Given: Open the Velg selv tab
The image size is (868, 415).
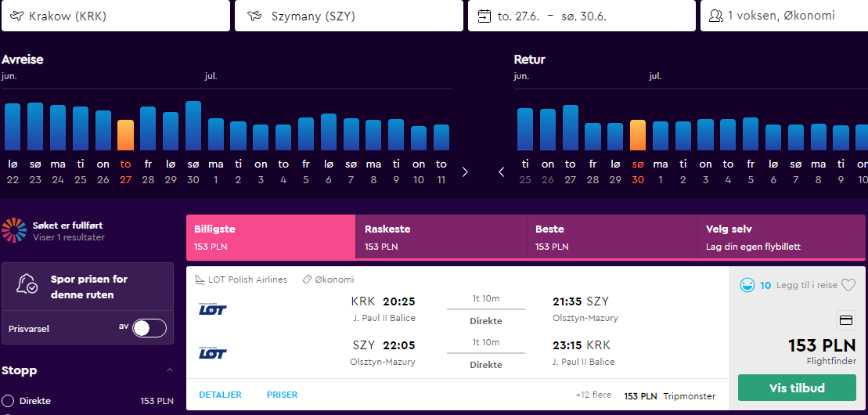Looking at the screenshot, I should (x=781, y=237).
